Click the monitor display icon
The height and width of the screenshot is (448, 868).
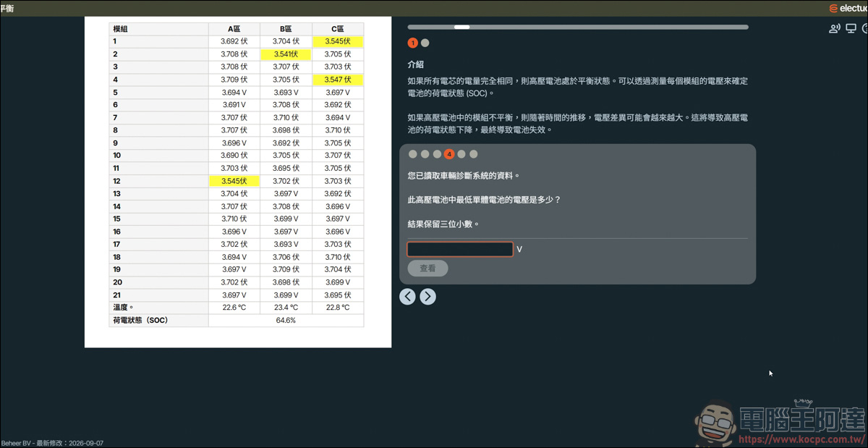[x=851, y=29]
